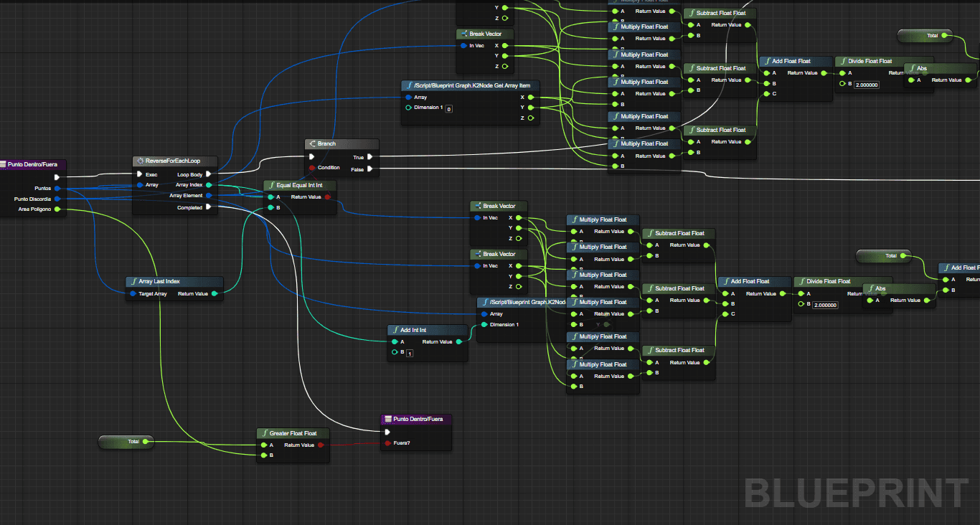Click the Loop Body output pin
This screenshot has width=980, height=525.
(209, 174)
